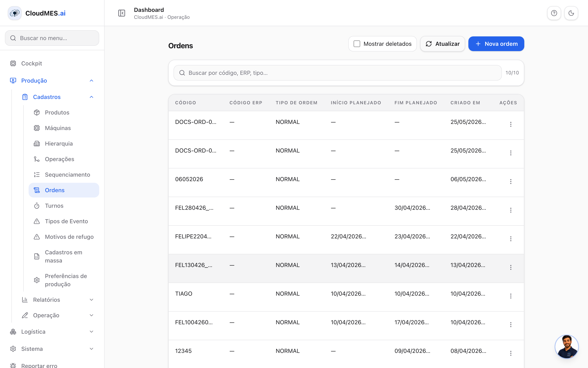Click the Cadastros em massa file icon
The height and width of the screenshot is (368, 588).
coord(37,256)
